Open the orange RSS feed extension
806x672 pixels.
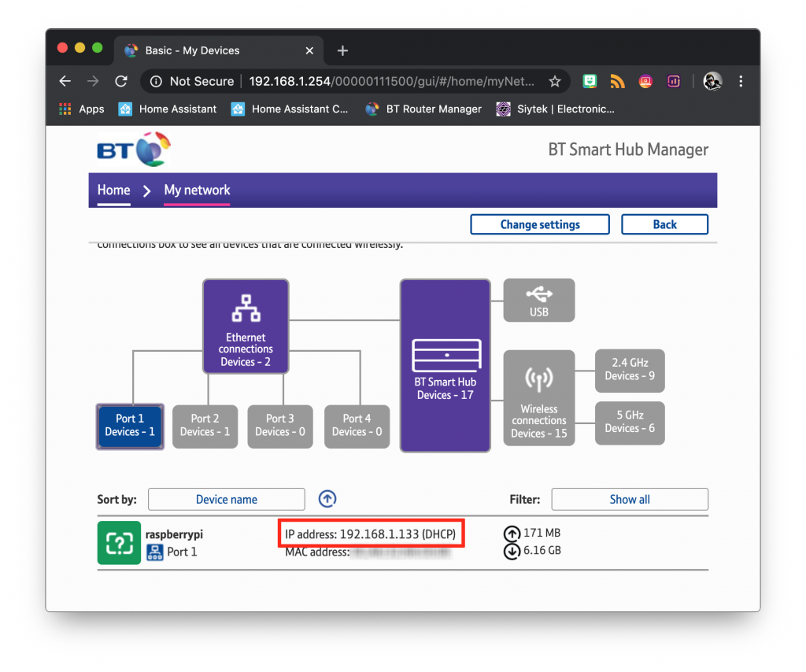(617, 81)
